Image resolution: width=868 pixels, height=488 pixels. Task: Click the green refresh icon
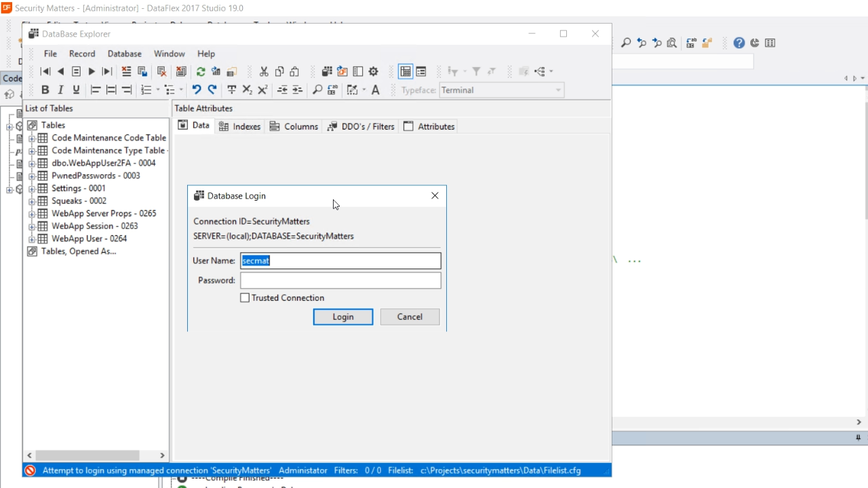pos(201,72)
